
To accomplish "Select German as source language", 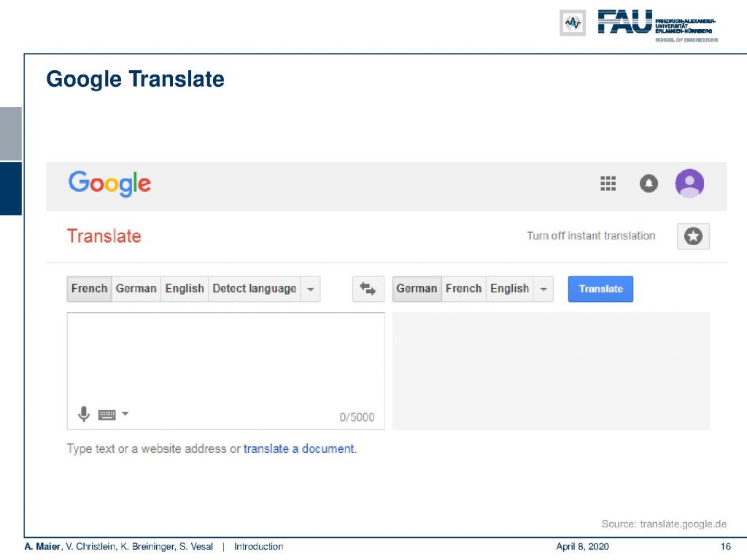I will (x=136, y=289).
